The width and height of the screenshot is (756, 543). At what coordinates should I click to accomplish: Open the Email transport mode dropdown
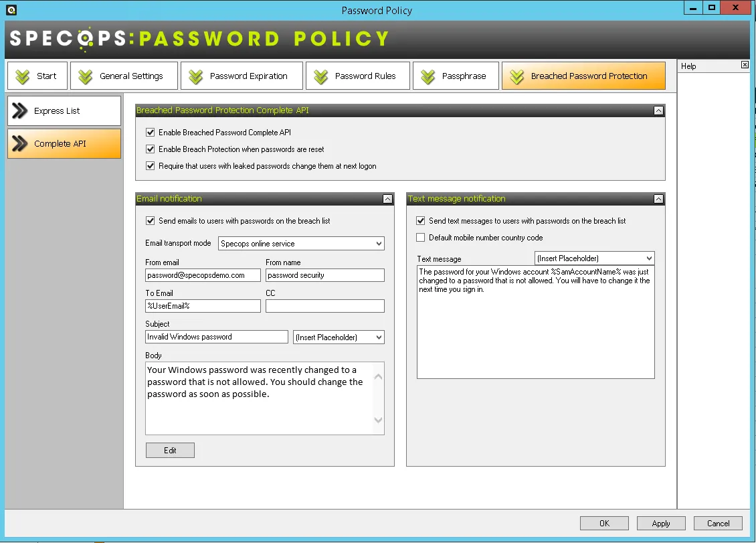(301, 243)
